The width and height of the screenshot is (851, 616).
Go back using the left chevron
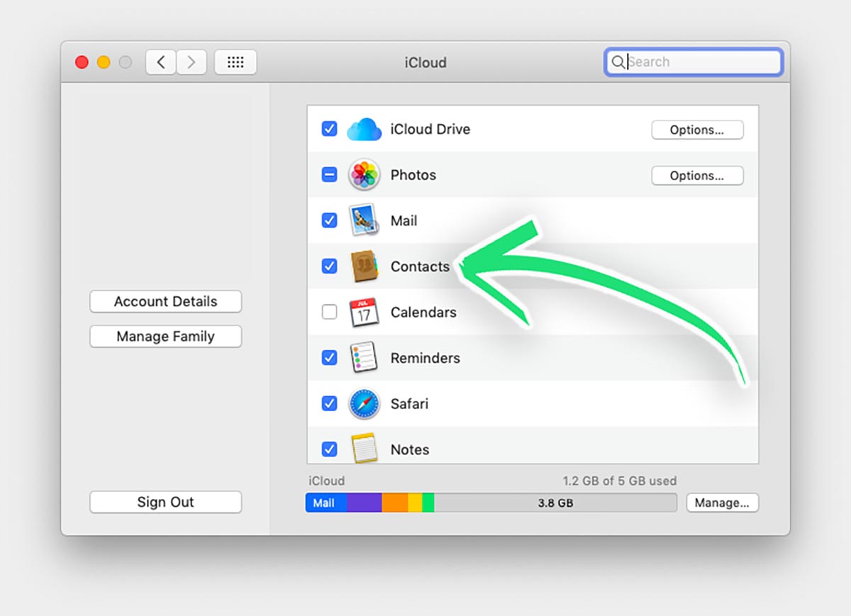click(x=161, y=62)
